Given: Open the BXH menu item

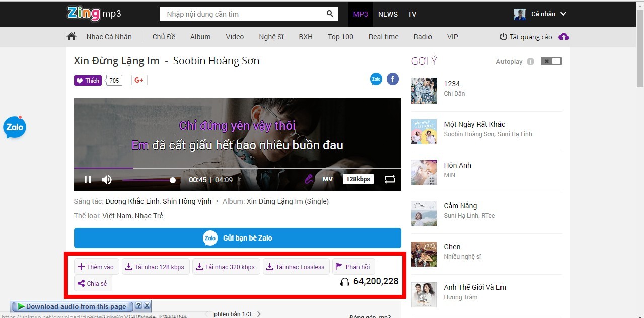Looking at the screenshot, I should [306, 37].
